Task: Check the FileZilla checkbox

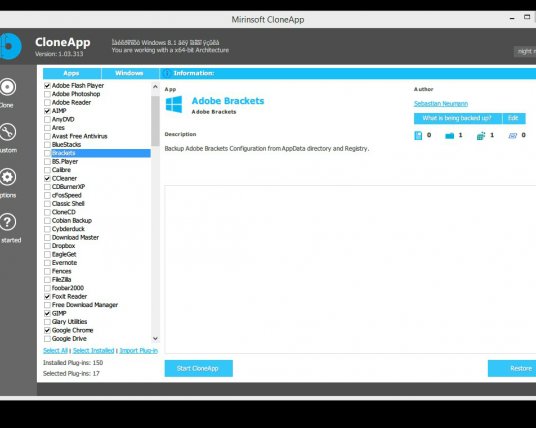Action: (x=48, y=280)
